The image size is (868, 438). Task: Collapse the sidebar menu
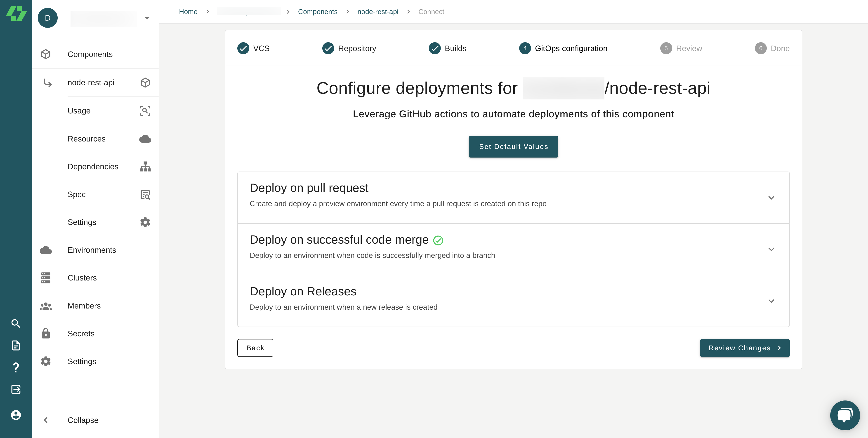83,420
